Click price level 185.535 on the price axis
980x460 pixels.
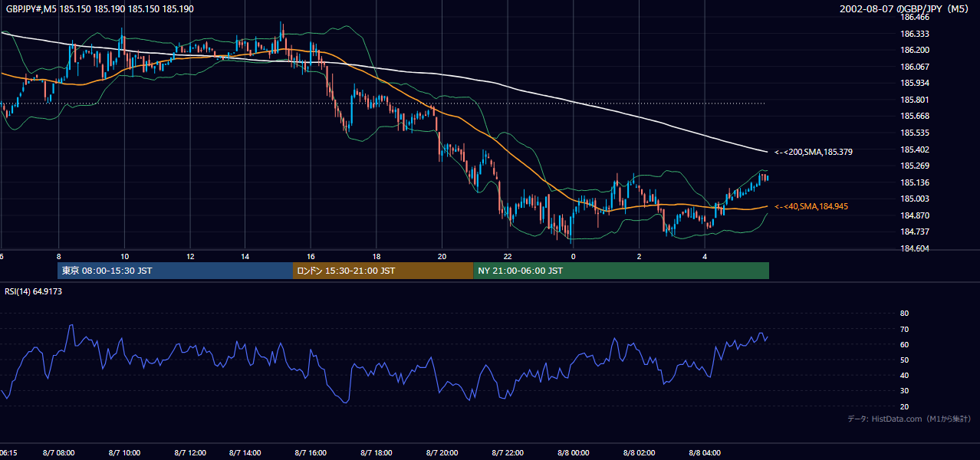pyautogui.click(x=914, y=133)
